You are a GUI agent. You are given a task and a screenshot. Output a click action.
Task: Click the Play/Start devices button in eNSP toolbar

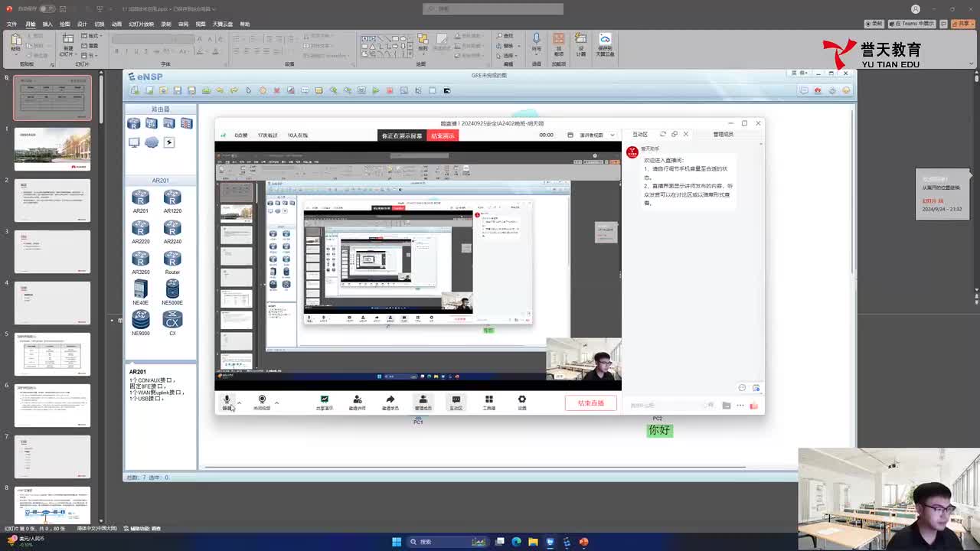click(376, 90)
